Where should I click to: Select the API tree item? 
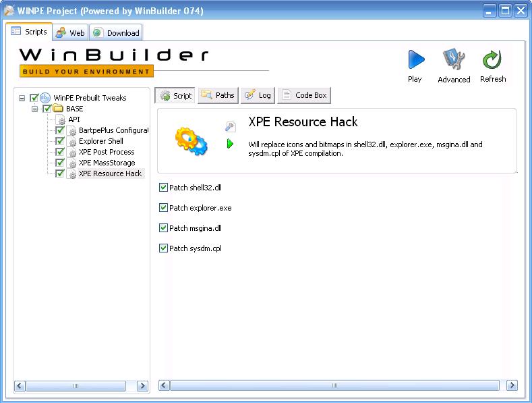[x=74, y=119]
